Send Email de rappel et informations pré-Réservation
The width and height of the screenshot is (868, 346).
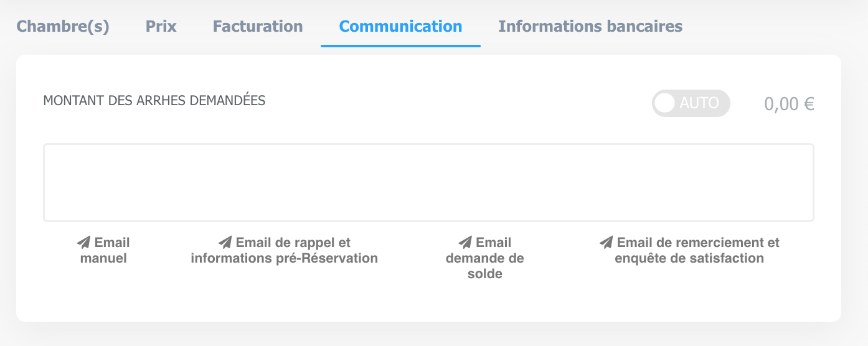pos(285,250)
